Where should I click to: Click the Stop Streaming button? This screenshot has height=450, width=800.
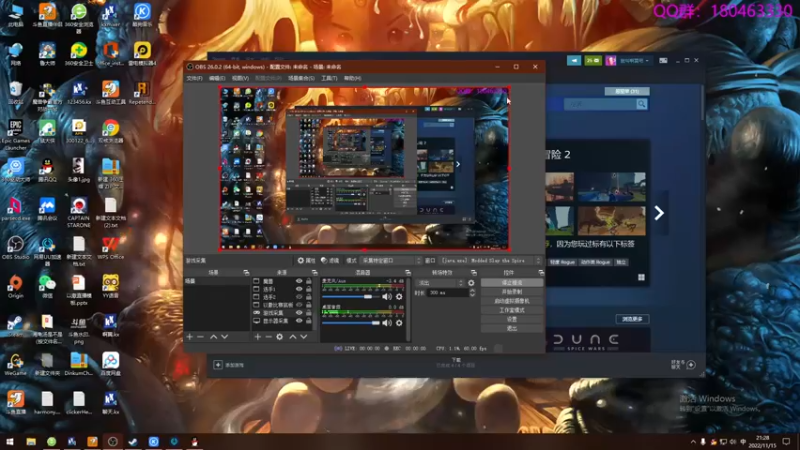[512, 282]
